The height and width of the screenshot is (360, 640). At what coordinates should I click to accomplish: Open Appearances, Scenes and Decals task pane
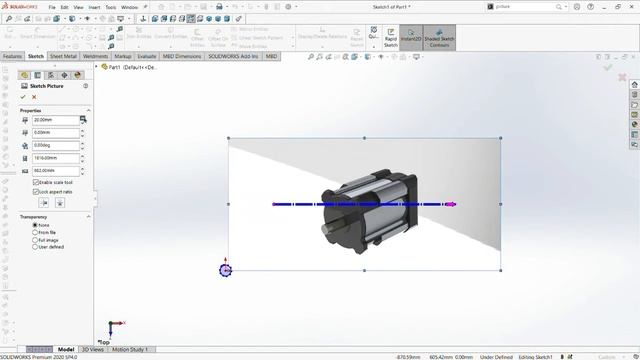[634, 124]
